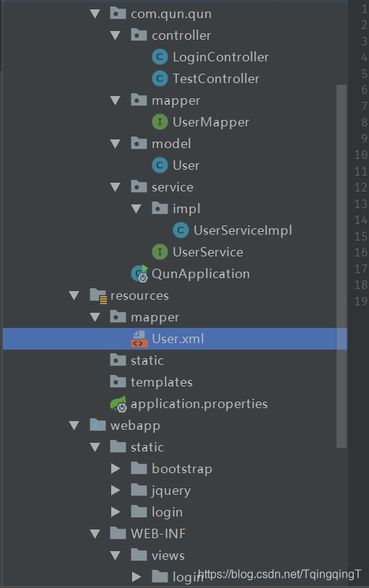Click the UserServiceImpl class icon
The width and height of the screenshot is (369, 588).
click(x=181, y=230)
